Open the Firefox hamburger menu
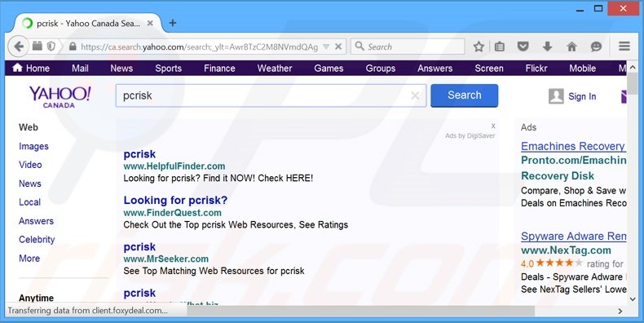The width and height of the screenshot is (644, 323). point(624,46)
